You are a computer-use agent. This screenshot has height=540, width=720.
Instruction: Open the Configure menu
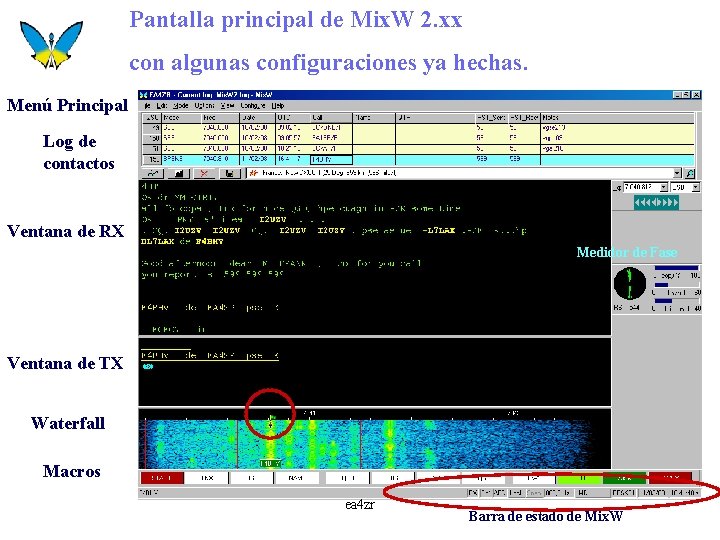pos(253,106)
